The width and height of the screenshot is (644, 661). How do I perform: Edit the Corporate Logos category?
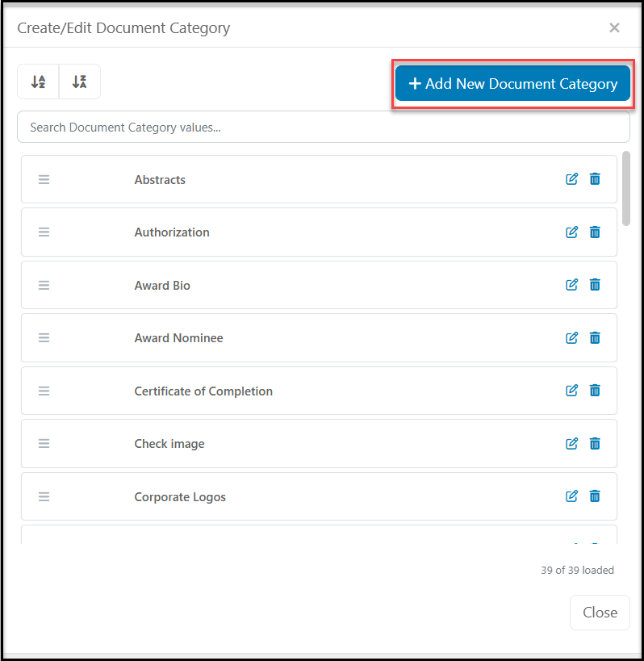(571, 496)
